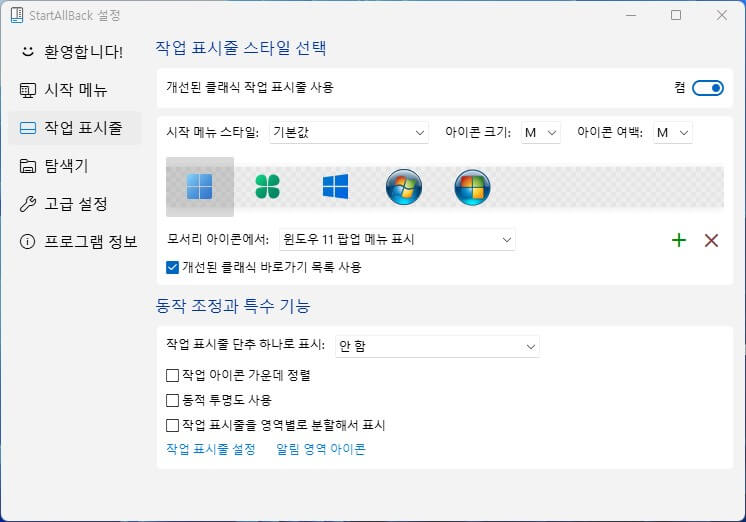
Task: Click the StartAllBack app icon in title bar
Action: (17, 15)
